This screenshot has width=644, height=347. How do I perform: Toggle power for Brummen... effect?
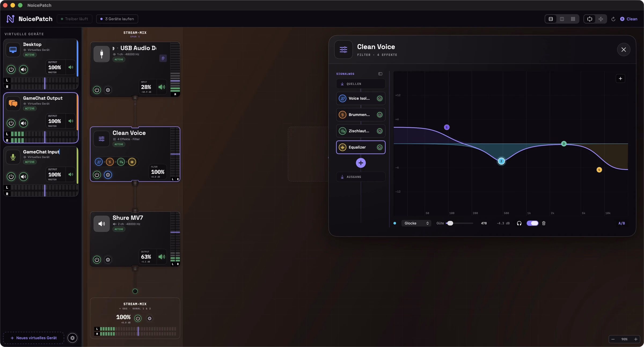pos(380,115)
